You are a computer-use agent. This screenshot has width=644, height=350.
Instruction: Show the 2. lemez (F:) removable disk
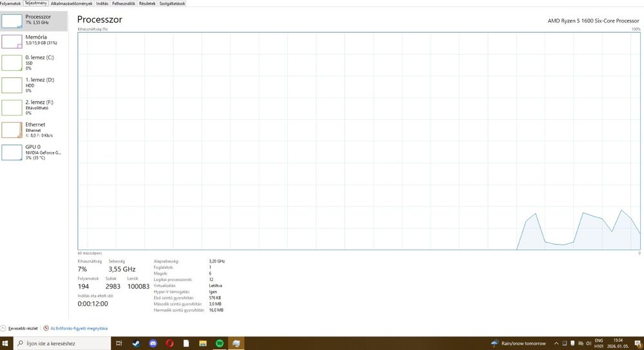pos(33,107)
